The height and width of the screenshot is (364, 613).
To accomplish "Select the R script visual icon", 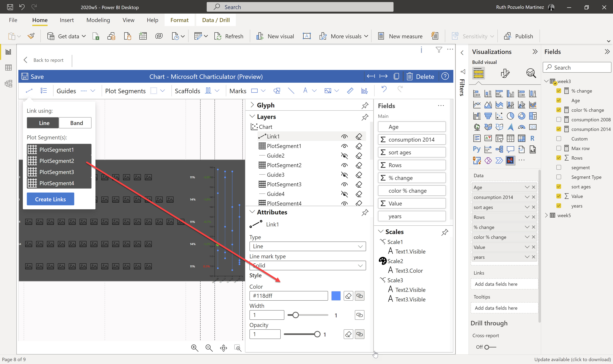I will click(532, 138).
